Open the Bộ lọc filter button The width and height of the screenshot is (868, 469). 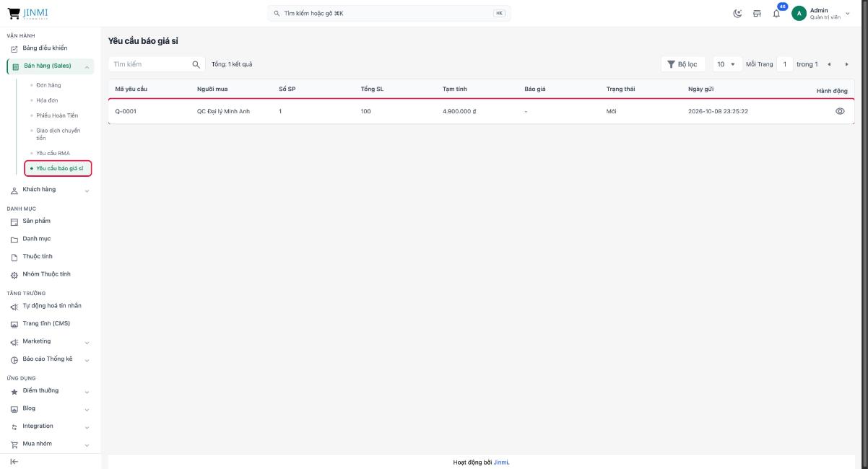point(683,64)
